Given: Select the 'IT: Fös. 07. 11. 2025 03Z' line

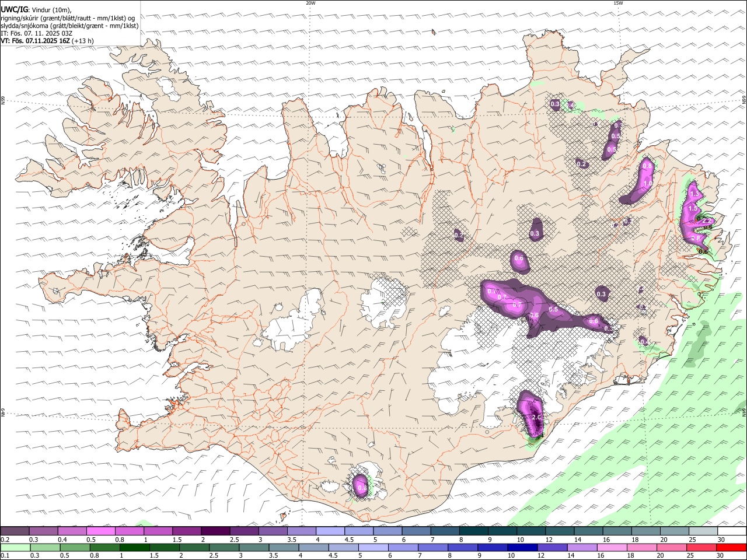Looking at the screenshot, I should 37,33.
